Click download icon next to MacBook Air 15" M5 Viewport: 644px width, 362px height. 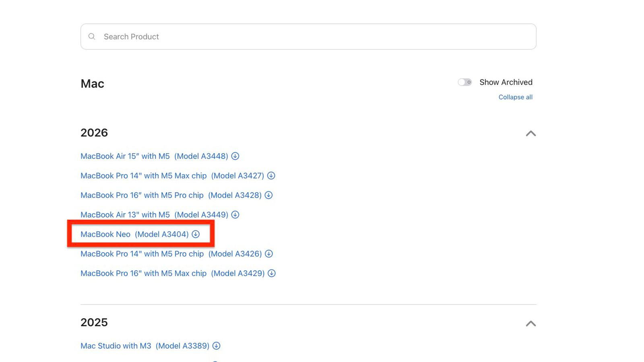(235, 156)
